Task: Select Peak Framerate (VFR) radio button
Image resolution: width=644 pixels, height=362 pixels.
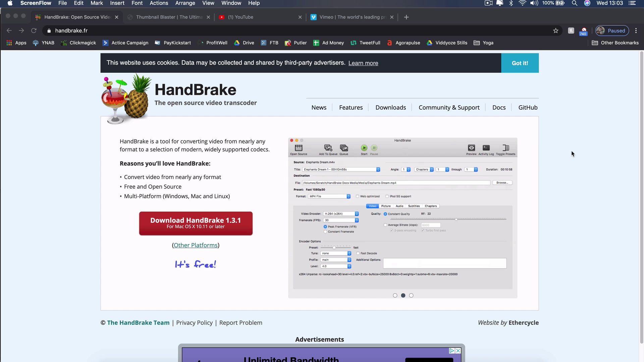Action: [x=325, y=227]
